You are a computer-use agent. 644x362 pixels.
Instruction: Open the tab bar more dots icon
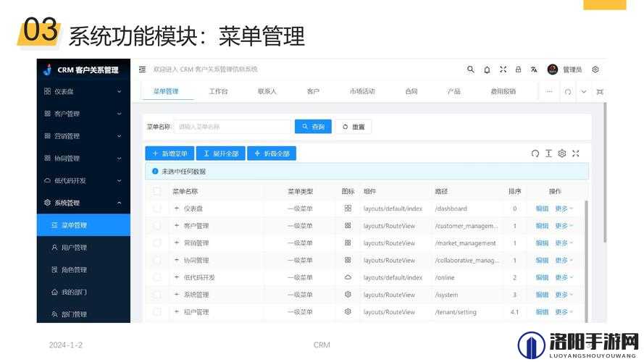click(x=549, y=91)
